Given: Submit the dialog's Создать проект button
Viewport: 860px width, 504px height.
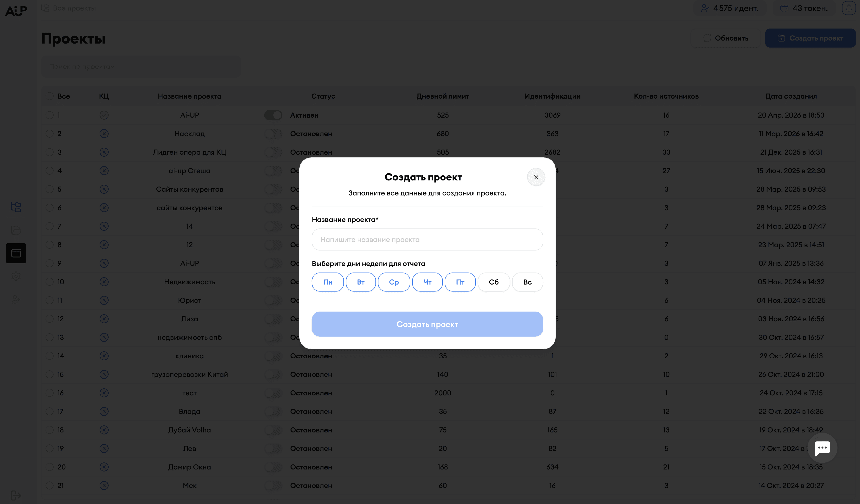Looking at the screenshot, I should [x=427, y=324].
